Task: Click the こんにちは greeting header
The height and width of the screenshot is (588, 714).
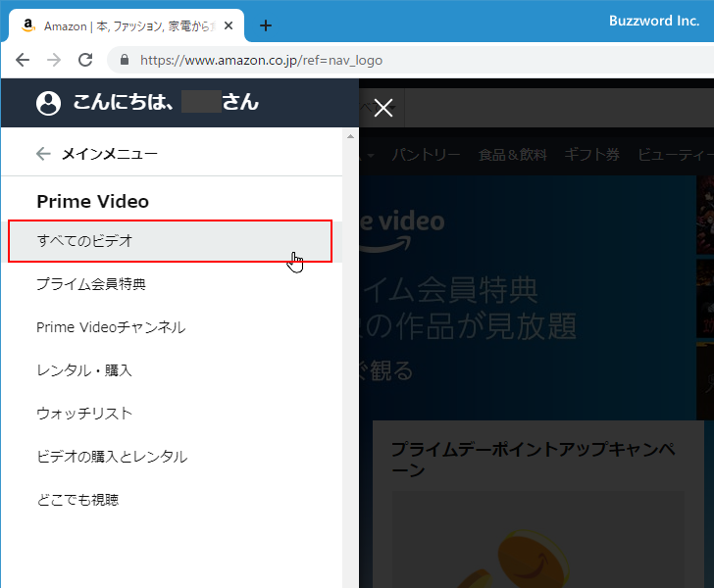Action: pyautogui.click(x=166, y=102)
